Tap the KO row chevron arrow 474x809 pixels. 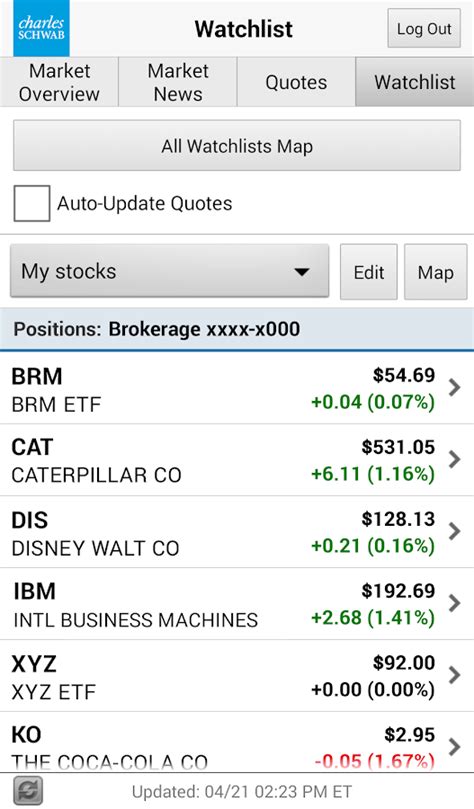tap(454, 746)
